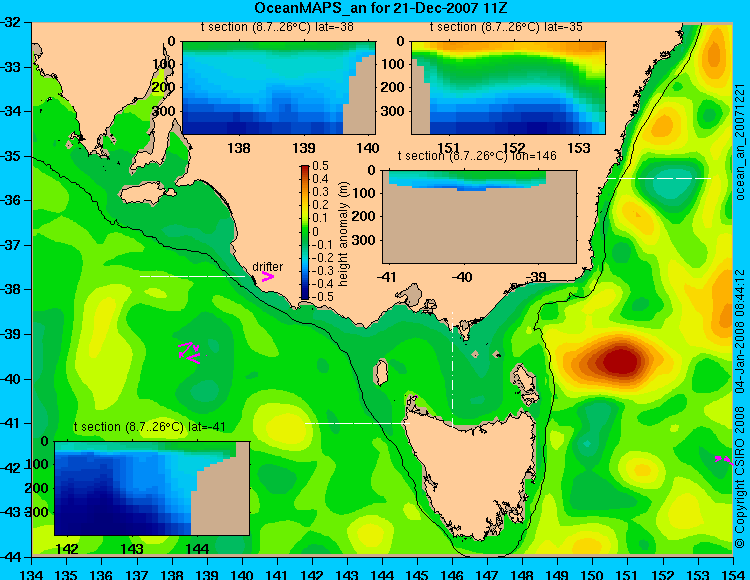Click the '04-Jan-2008 08:44:12' timestamp
This screenshot has height=580, width=750.
[740, 331]
